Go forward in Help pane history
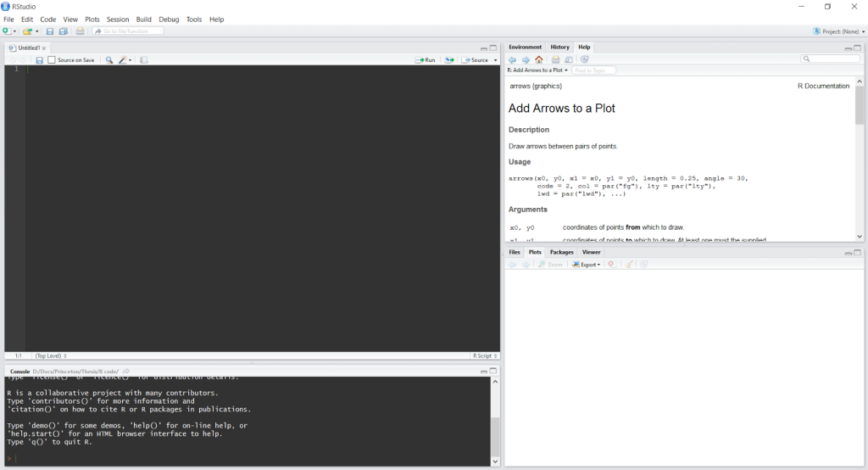The height and width of the screenshot is (470, 868). coord(526,60)
